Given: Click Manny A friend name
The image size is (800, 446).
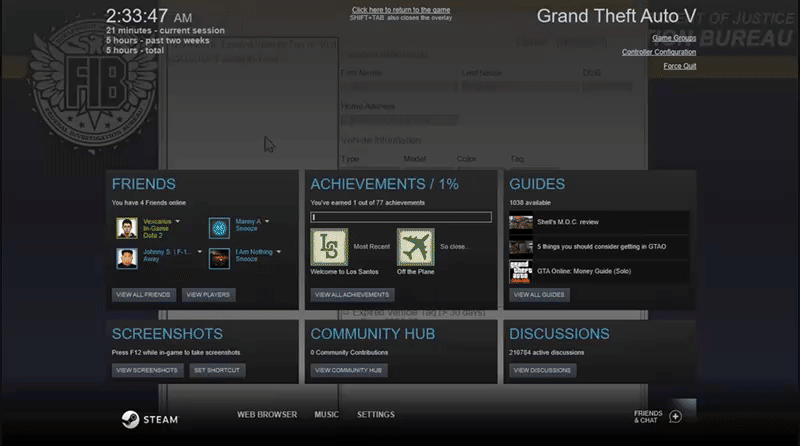Looking at the screenshot, I should click(x=248, y=221).
